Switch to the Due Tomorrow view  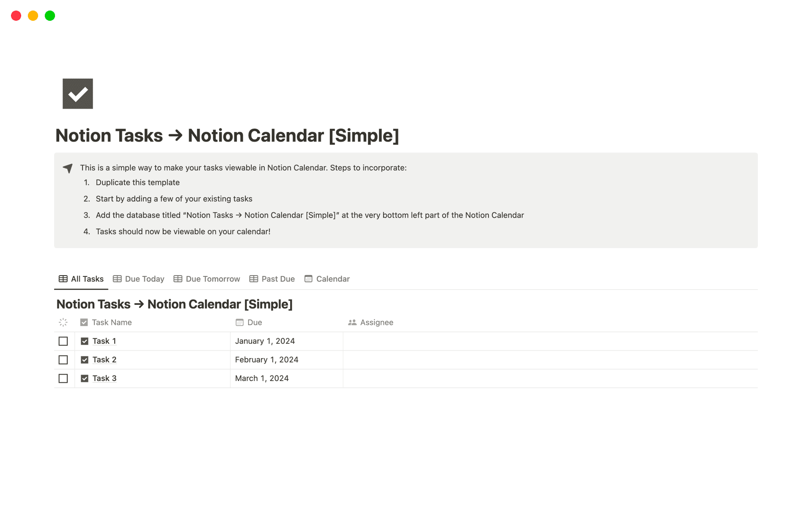212,279
